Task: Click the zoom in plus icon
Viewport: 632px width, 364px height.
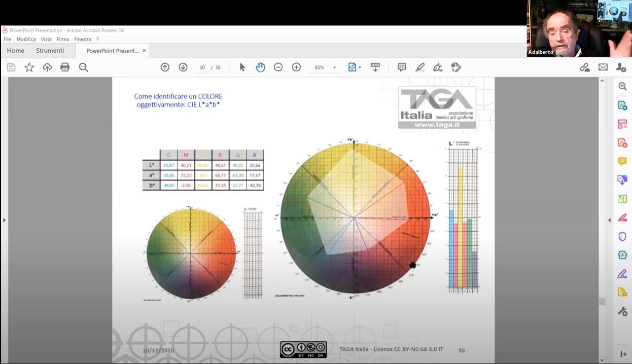Action: pos(296,67)
